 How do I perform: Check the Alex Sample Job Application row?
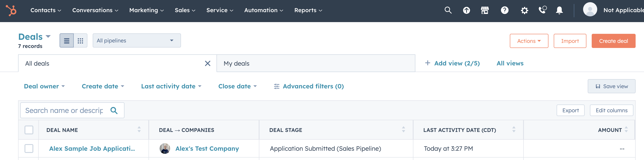pos(29,149)
